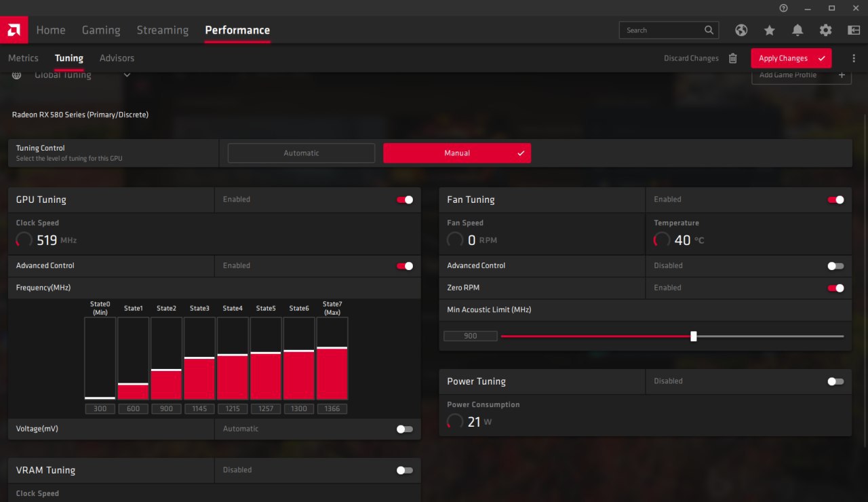Turn off the Zero RPM toggle

point(836,288)
